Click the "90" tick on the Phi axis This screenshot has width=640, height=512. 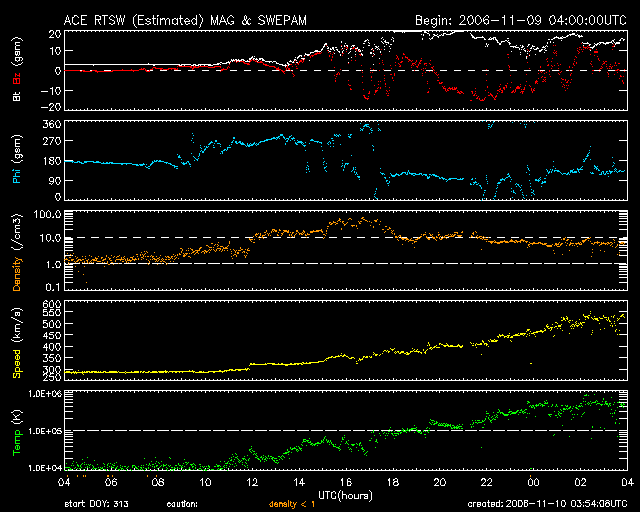55,180
